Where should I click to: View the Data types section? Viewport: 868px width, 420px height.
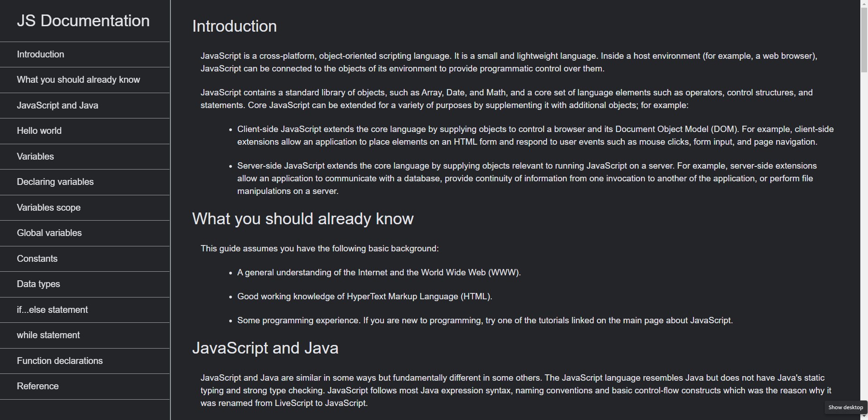38,284
